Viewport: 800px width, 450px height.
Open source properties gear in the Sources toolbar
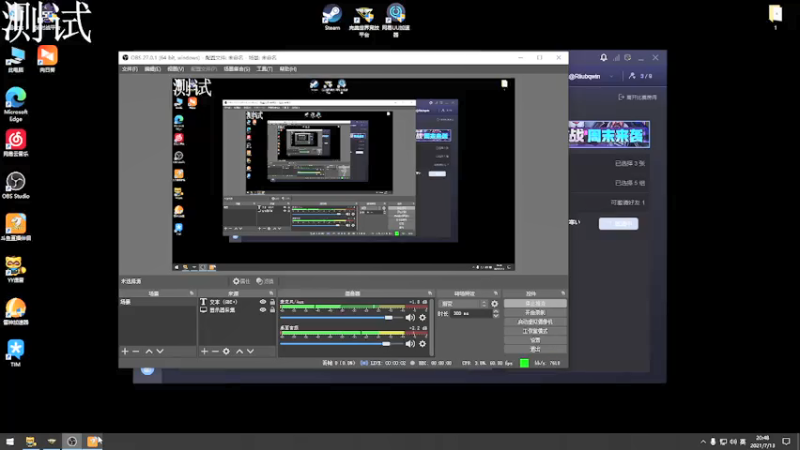[x=227, y=351]
